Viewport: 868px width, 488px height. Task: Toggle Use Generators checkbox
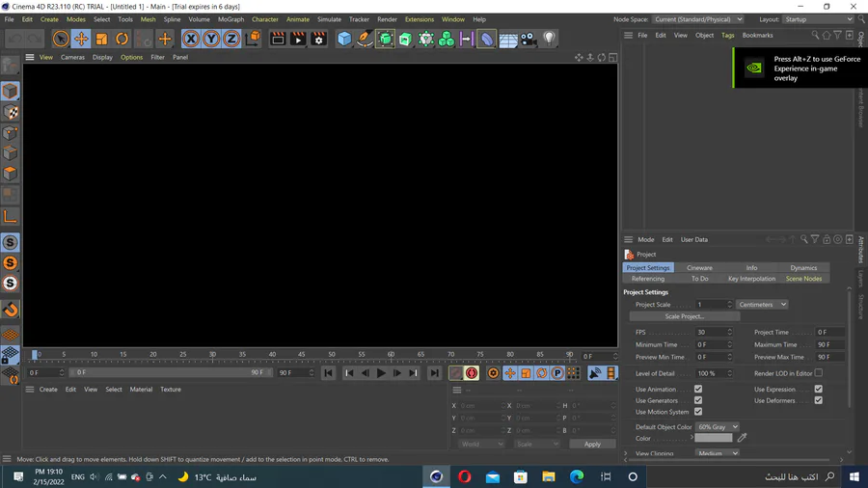(698, 400)
